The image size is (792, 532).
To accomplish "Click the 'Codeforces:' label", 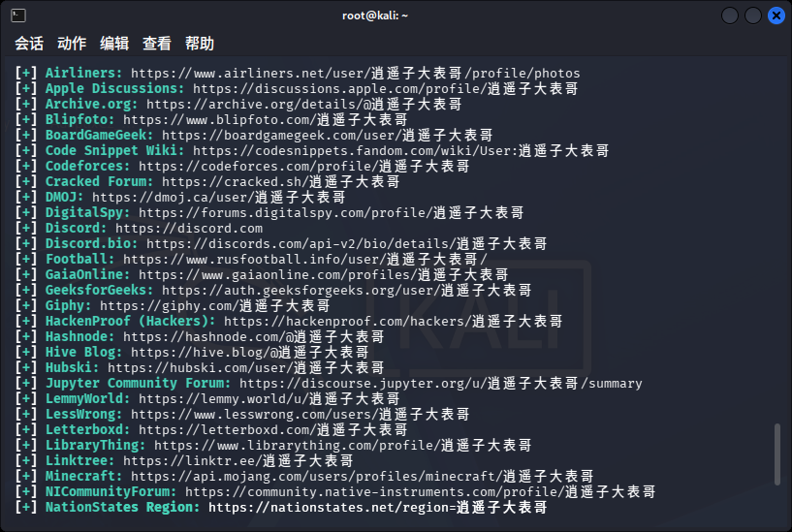I will coord(88,166).
